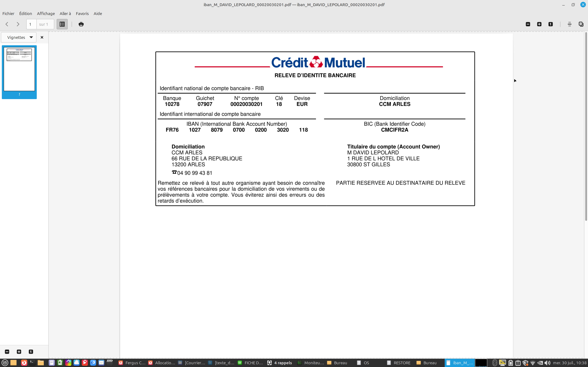Screen dimensions: 588x367
Task: Click the page number input field
Action: click(31, 24)
